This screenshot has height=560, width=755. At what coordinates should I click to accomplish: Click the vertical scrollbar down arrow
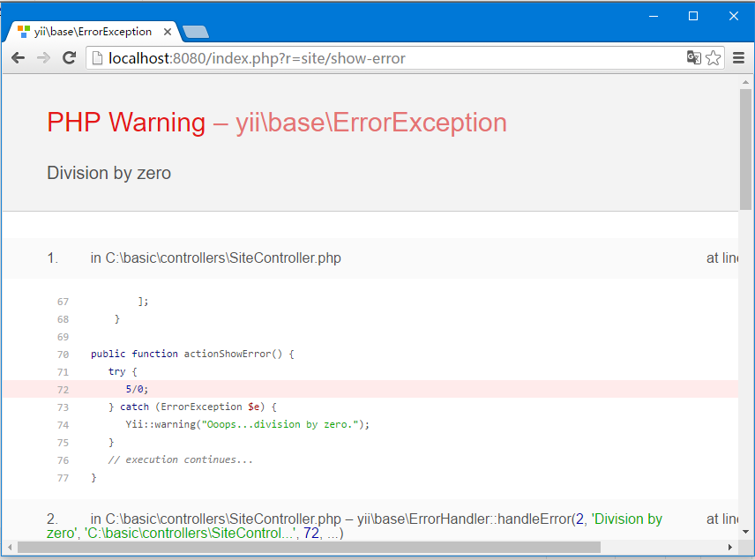pyautogui.click(x=745, y=532)
